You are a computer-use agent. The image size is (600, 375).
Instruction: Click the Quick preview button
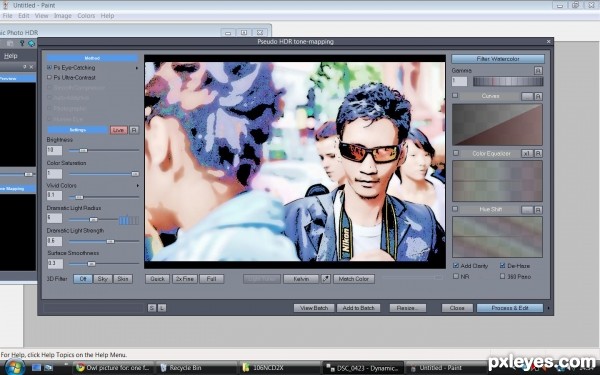coord(157,279)
